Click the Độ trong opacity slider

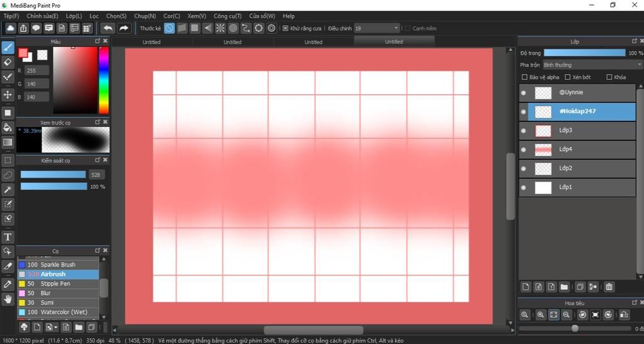584,53
